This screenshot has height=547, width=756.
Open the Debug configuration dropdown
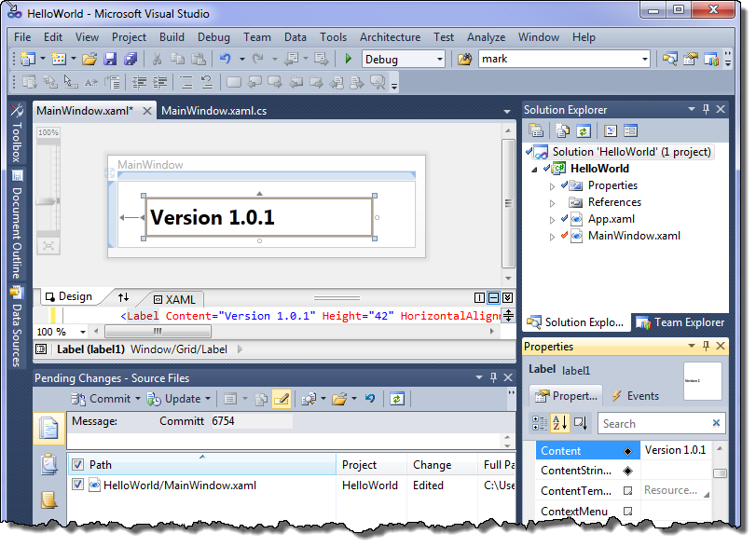[x=439, y=60]
